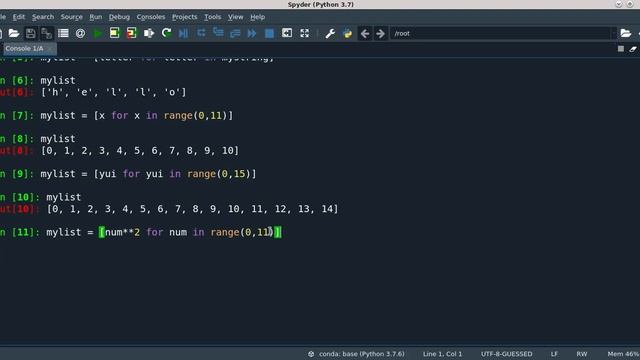Toggle fullscreen mode icon
The height and width of the screenshot is (360, 640).
pos(304,33)
